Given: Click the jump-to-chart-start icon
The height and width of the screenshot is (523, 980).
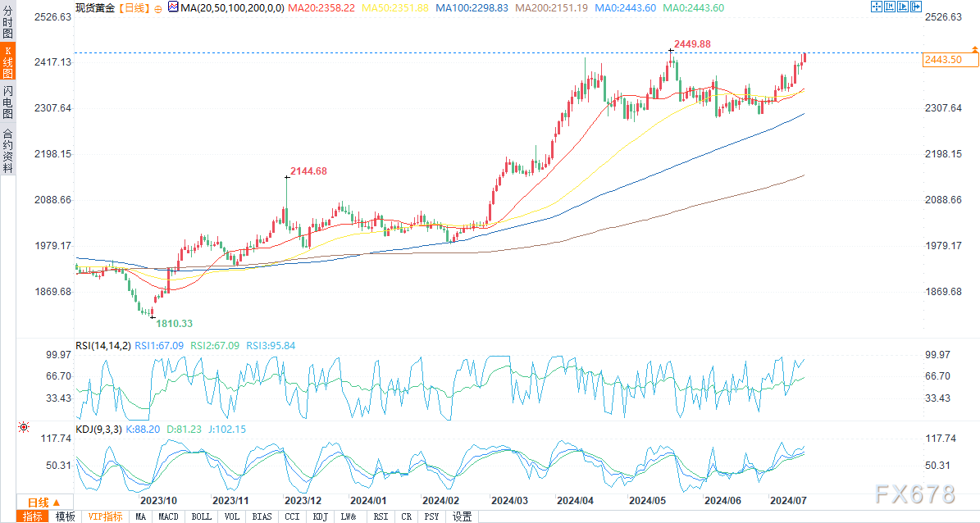Looking at the screenshot, I should (890, 7).
